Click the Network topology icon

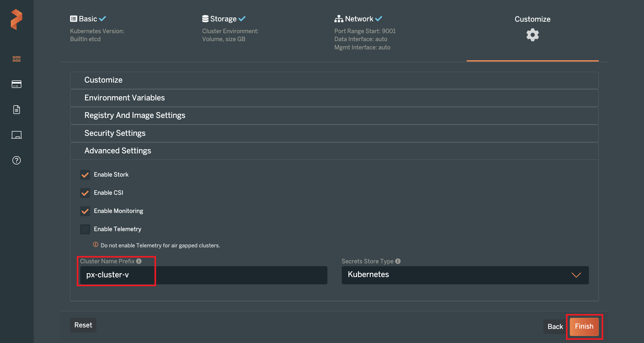coord(339,19)
